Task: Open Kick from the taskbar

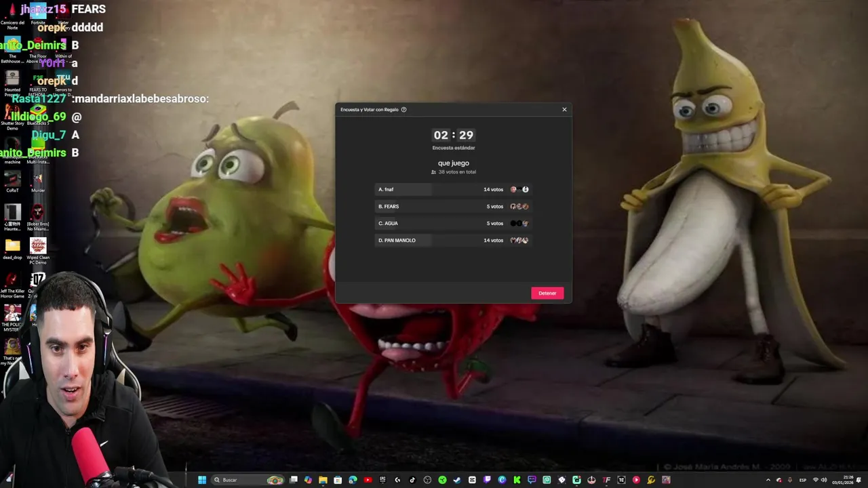Action: tap(517, 480)
